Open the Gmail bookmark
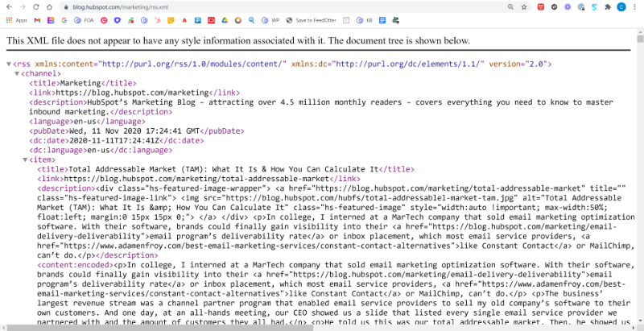The height and width of the screenshot is (331, 644). click(37, 20)
